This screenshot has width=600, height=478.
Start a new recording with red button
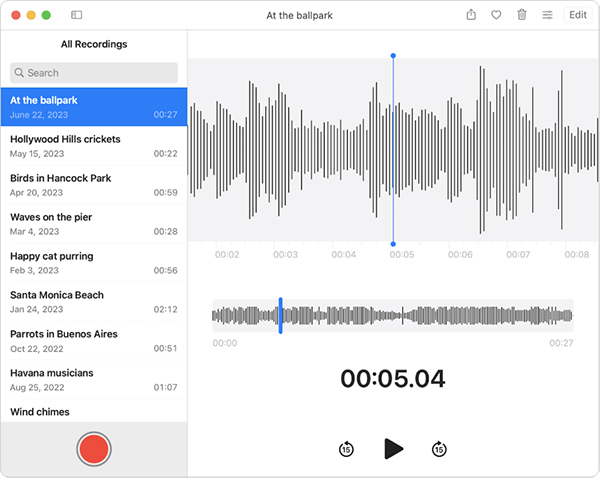tap(94, 449)
